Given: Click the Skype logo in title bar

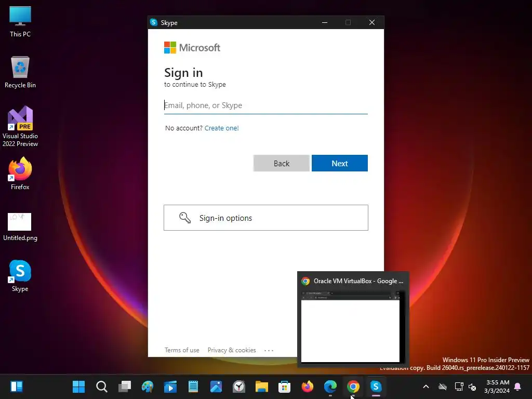Looking at the screenshot, I should click(154, 22).
